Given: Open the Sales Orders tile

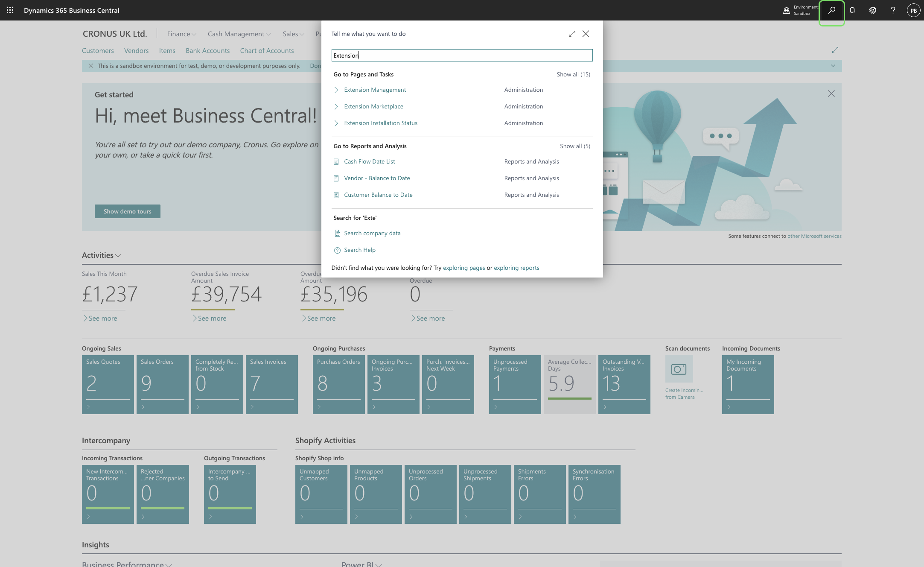Looking at the screenshot, I should pos(163,384).
